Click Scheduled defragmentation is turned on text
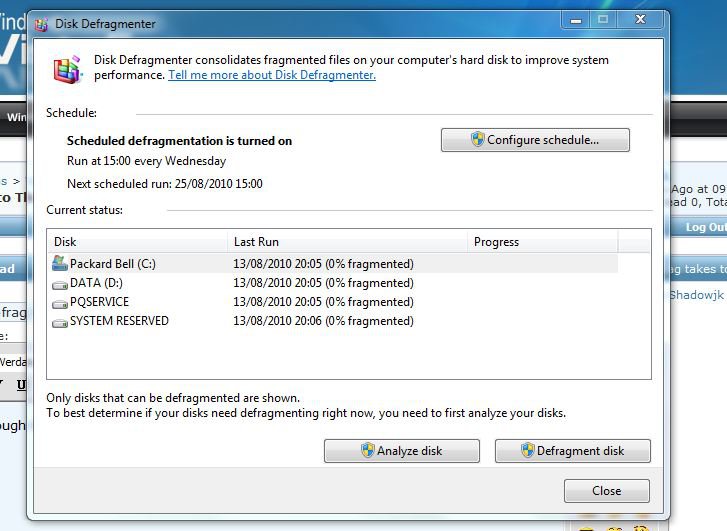Screen dimensions: 727x531 [x=179, y=141]
